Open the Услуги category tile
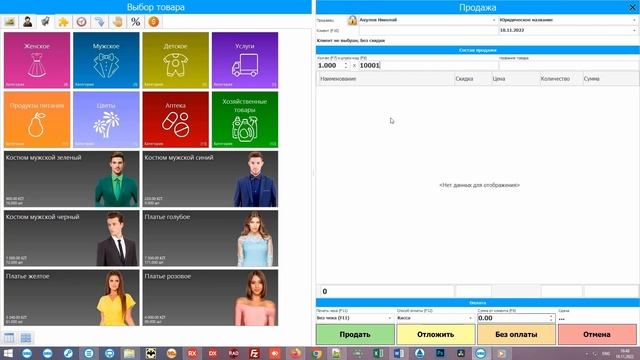The image size is (640, 360). (x=245, y=60)
